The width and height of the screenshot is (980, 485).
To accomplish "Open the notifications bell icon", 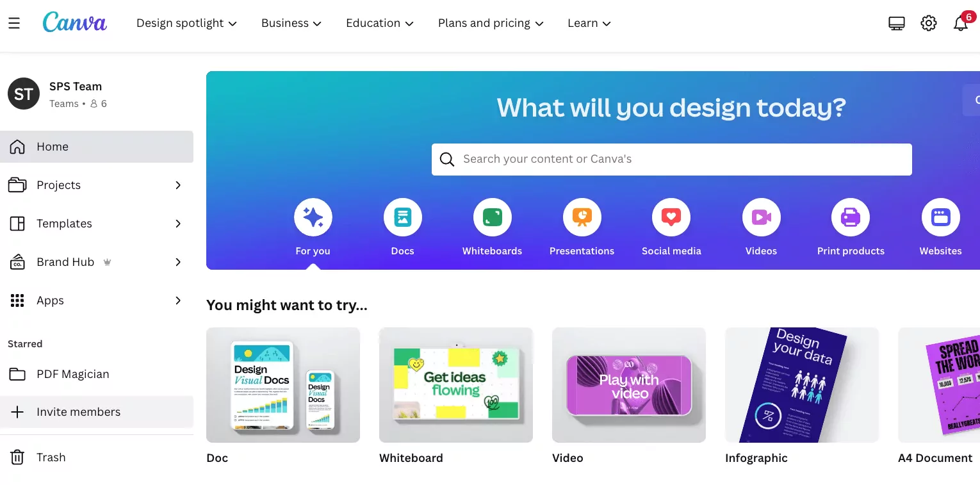I will (960, 23).
